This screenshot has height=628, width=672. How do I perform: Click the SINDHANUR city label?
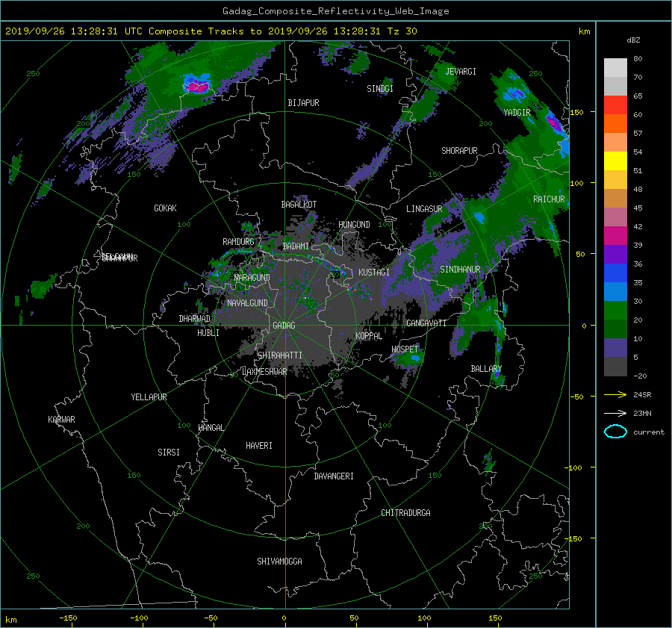(x=460, y=270)
